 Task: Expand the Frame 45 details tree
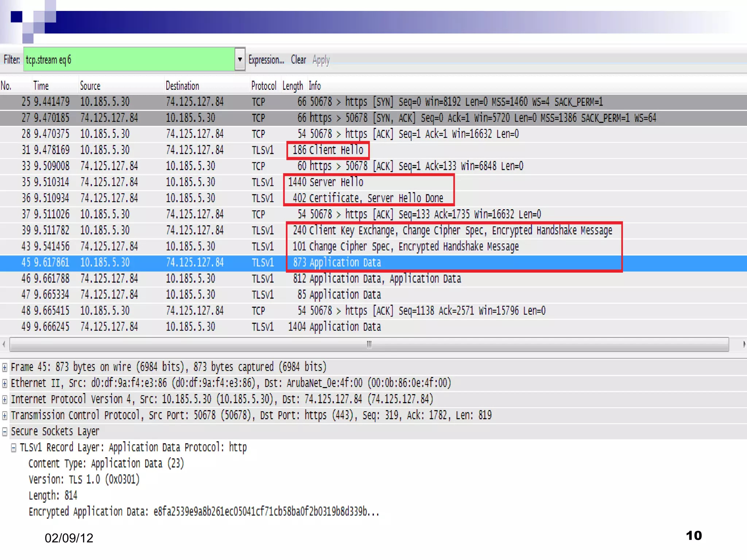point(5,367)
